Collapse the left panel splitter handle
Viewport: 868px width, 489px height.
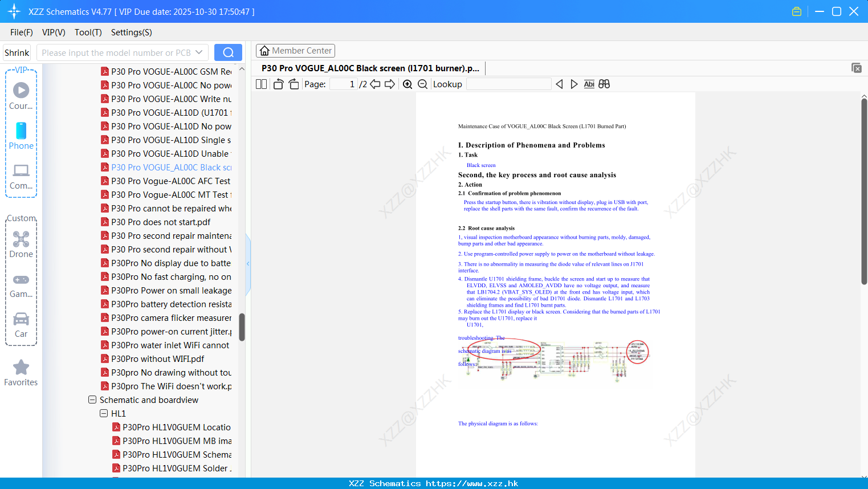248,264
